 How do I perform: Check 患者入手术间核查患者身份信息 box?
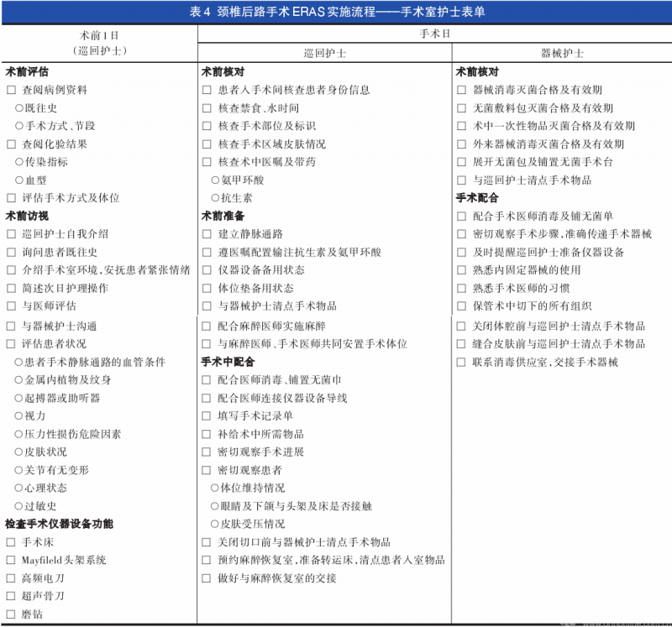click(x=207, y=90)
